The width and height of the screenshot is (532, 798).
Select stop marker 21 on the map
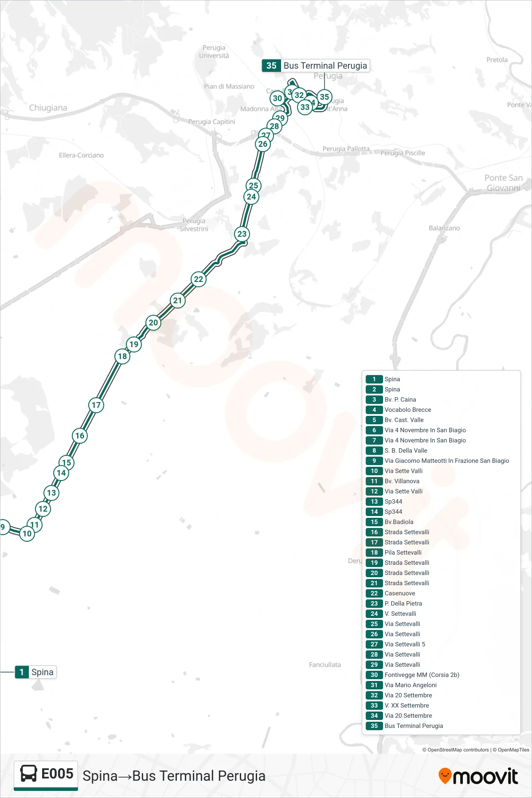tap(178, 301)
